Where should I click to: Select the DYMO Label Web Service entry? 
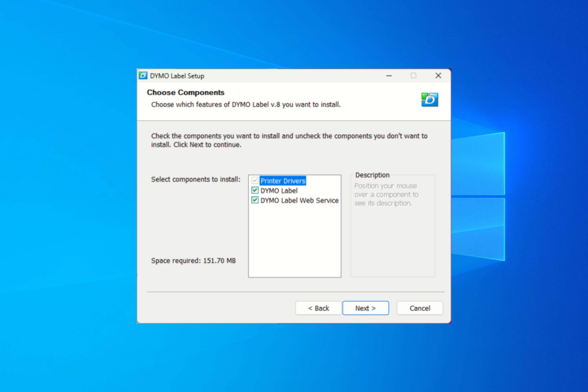[x=299, y=201]
